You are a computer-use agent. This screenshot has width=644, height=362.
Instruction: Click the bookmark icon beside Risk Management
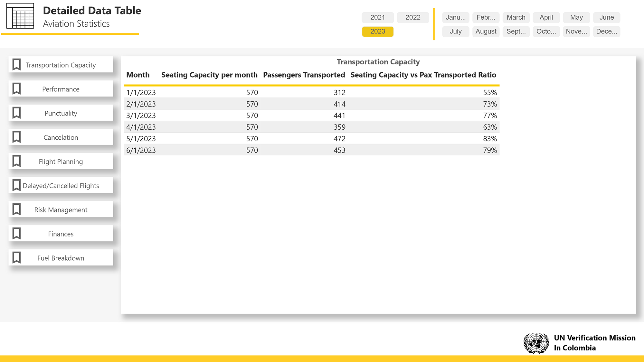click(16, 209)
